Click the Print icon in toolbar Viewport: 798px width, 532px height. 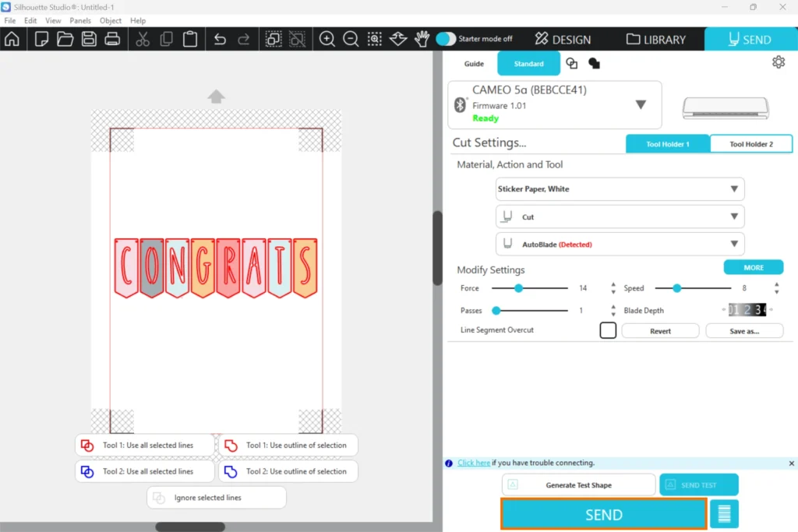click(x=112, y=39)
